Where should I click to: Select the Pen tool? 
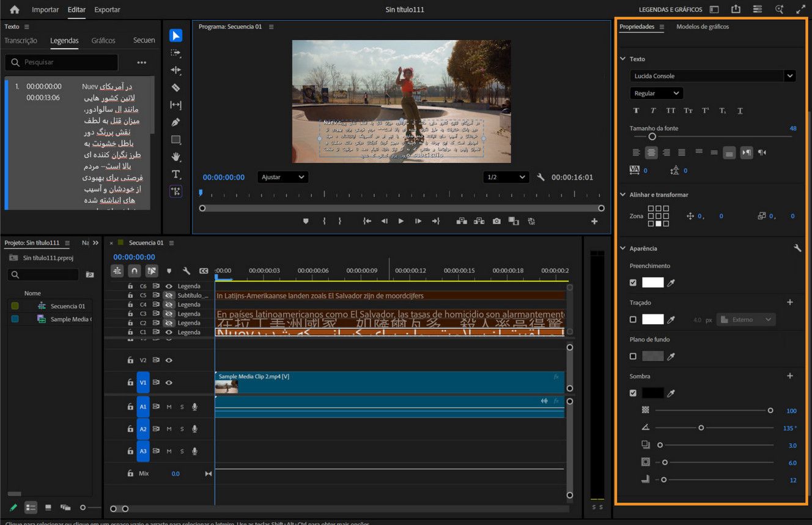pos(176,122)
